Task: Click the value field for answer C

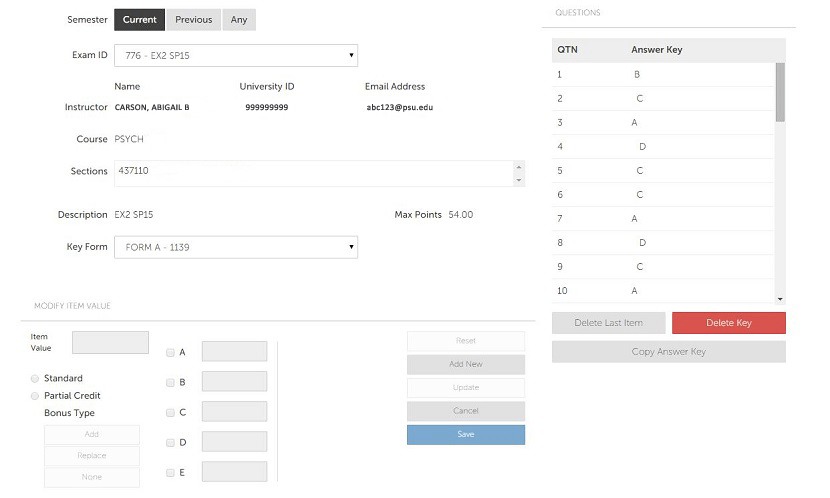Action: click(x=234, y=412)
